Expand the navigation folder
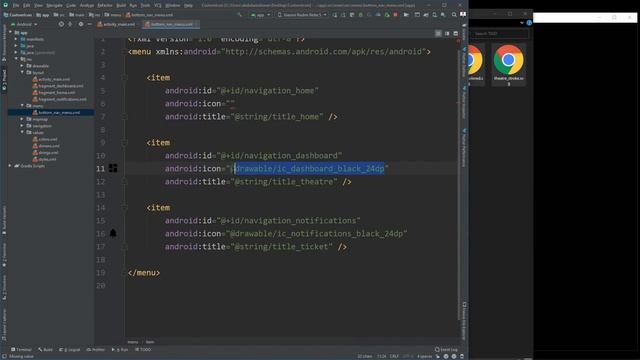 22,126
